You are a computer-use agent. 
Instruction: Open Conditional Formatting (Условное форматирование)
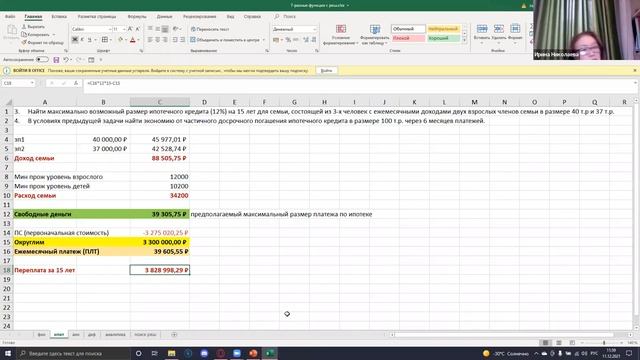click(x=340, y=34)
